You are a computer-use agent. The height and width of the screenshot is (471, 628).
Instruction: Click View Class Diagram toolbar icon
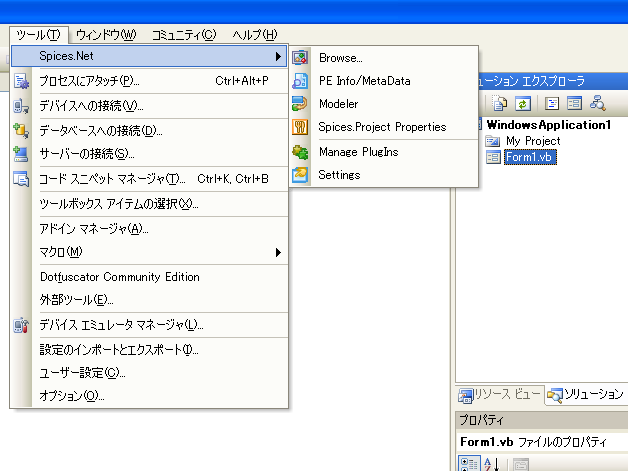pos(598,103)
